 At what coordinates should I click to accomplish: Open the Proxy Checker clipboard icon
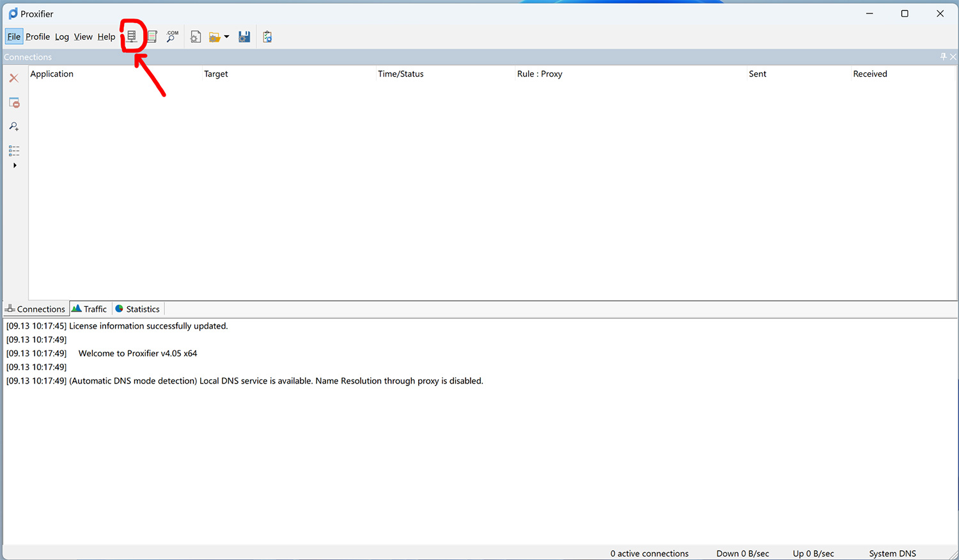click(267, 37)
